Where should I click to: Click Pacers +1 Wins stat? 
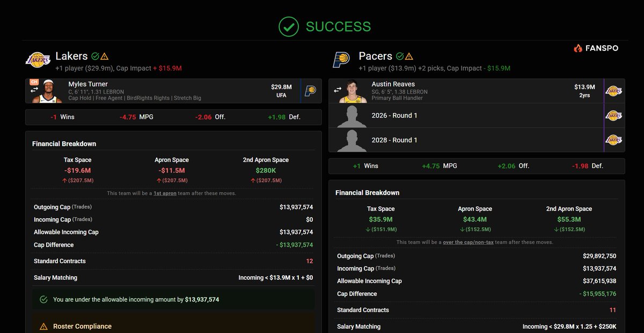365,166
